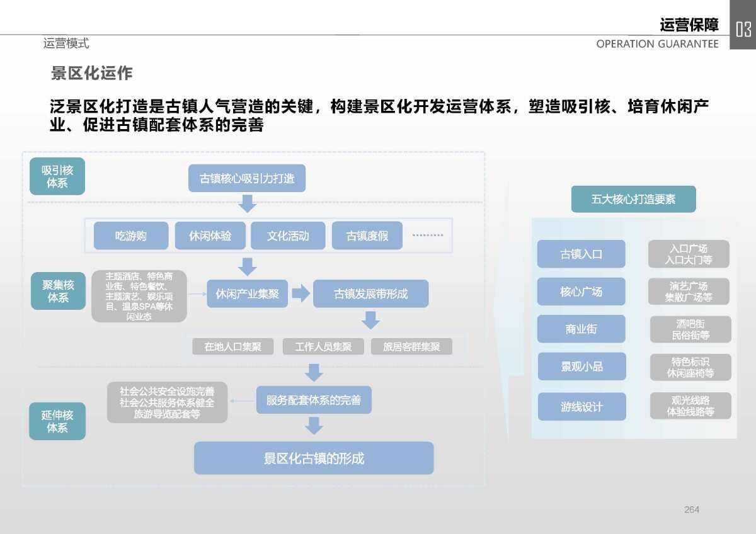Click the down arrow above 服务配套体系的完善
756x534 pixels.
point(313,372)
